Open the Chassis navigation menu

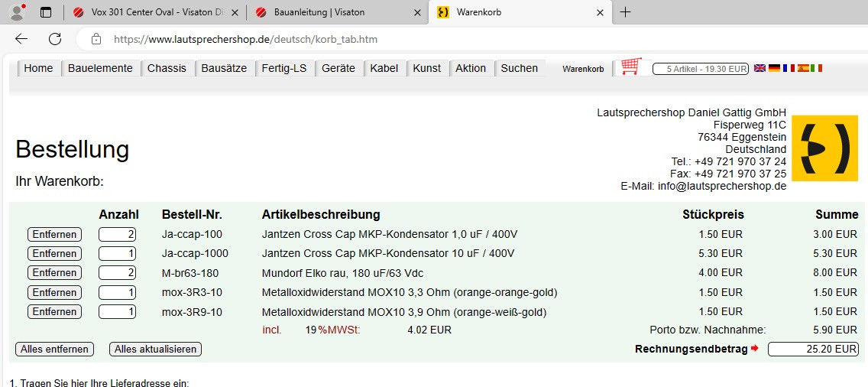(x=167, y=68)
